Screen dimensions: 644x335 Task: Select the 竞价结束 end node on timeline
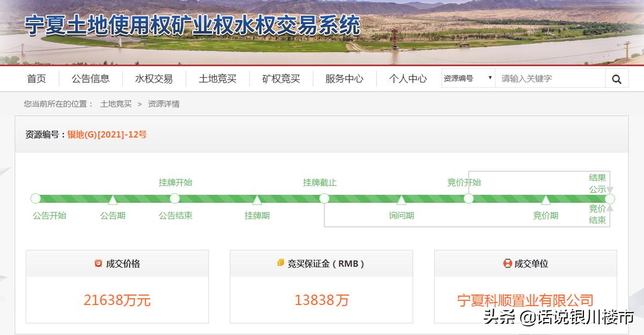610,198
